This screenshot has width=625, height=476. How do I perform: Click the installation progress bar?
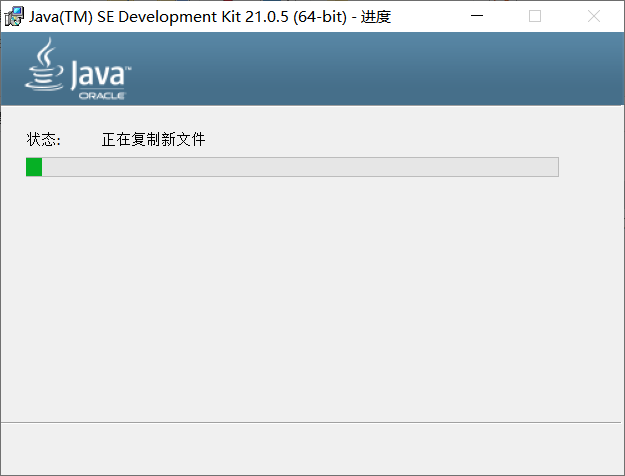[x=292, y=167]
